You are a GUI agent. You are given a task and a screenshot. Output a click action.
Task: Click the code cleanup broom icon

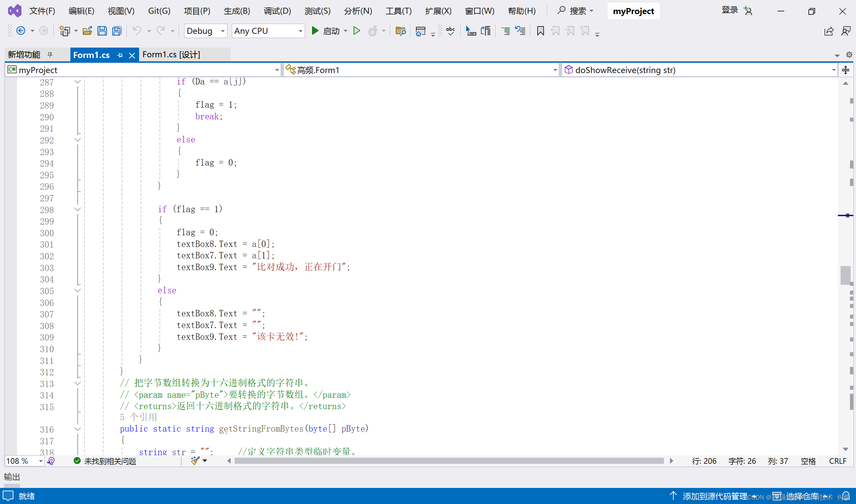tap(195, 460)
